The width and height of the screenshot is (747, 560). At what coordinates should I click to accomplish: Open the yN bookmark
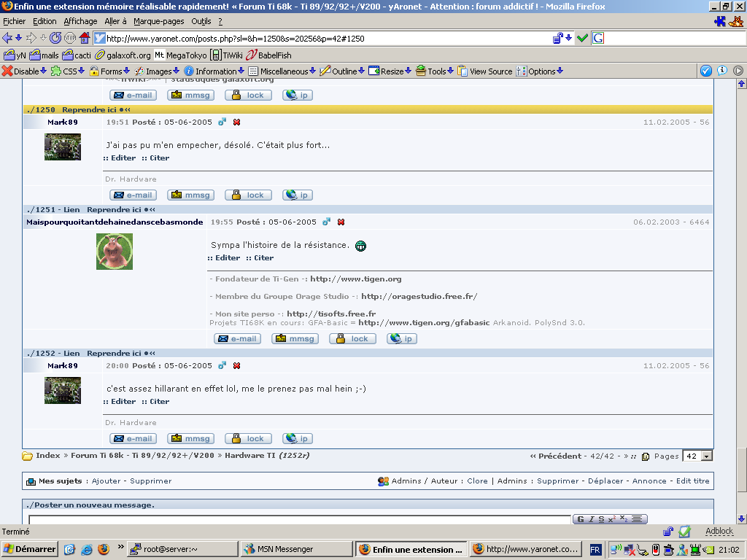(x=15, y=55)
